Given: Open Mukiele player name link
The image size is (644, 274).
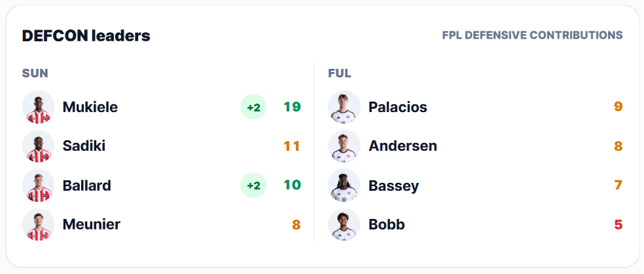Looking at the screenshot, I should point(90,107).
